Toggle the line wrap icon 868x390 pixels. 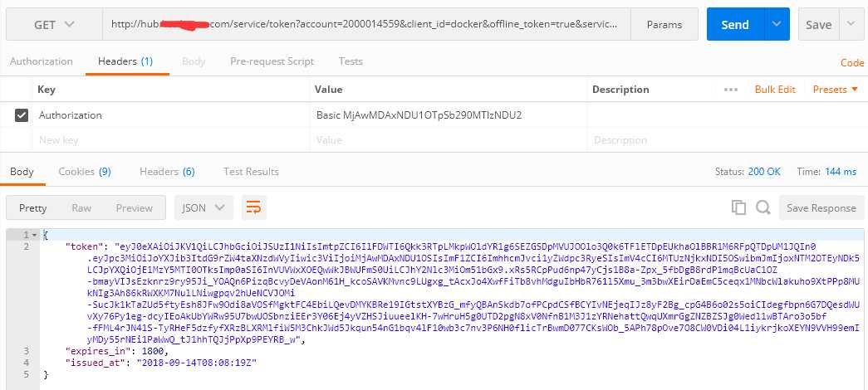[x=254, y=207]
